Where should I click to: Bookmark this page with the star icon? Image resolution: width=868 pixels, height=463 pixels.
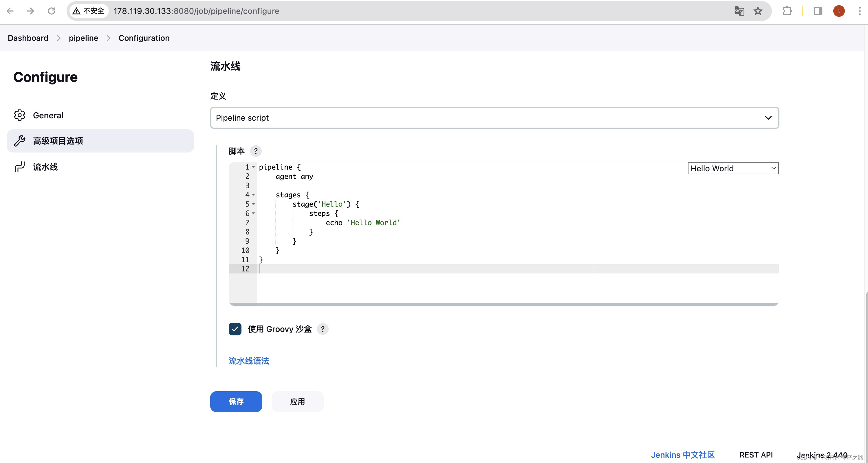758,11
